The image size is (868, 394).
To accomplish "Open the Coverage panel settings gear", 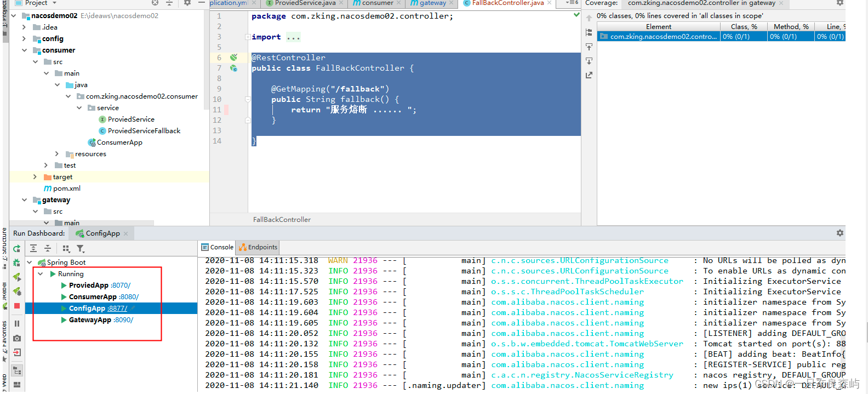I will 840,3.
